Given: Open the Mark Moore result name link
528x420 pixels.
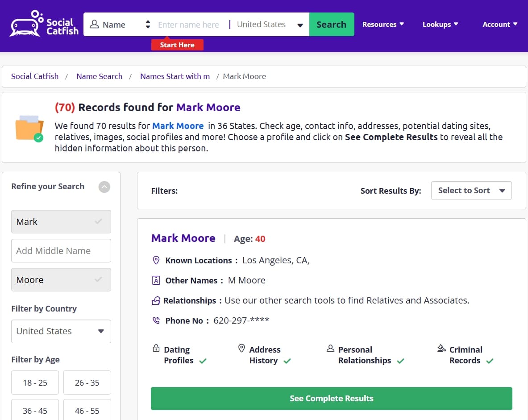Looking at the screenshot, I should [183, 238].
